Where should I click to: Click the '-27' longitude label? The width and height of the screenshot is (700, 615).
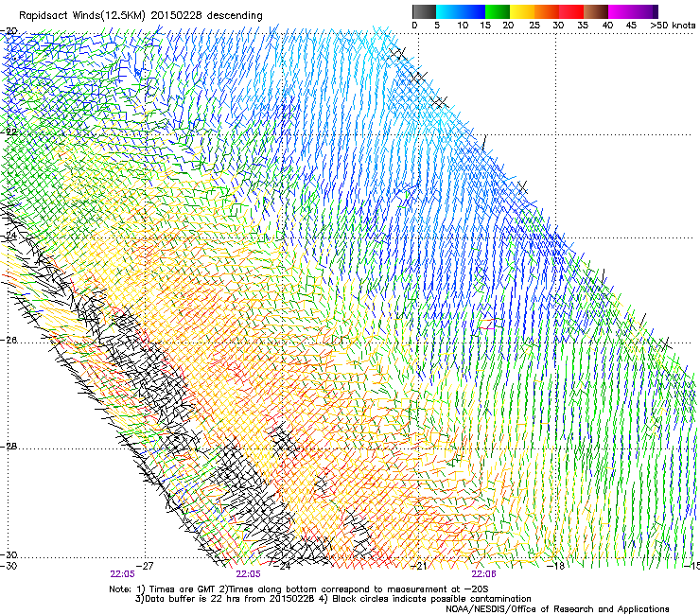point(145,566)
